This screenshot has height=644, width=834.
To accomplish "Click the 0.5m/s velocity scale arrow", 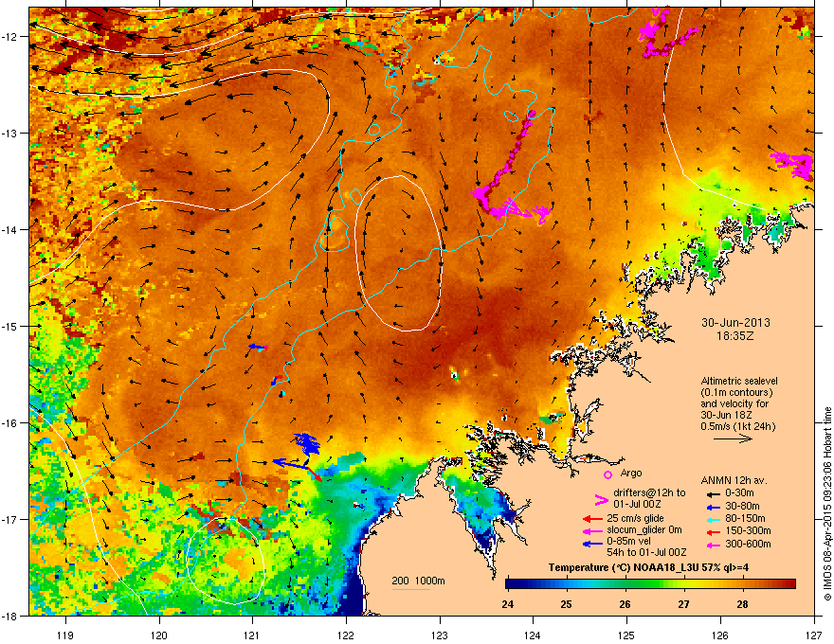I will (x=733, y=438).
